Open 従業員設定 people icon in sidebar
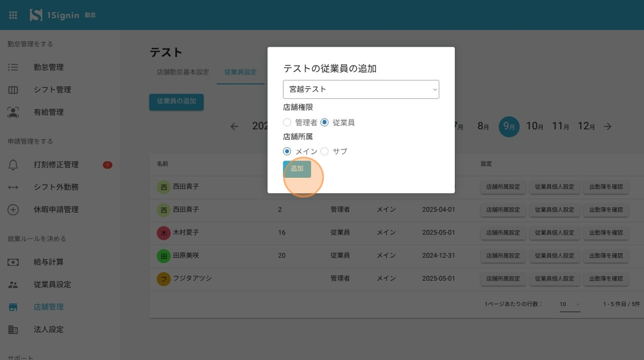This screenshot has height=360, width=644. pyautogui.click(x=13, y=285)
